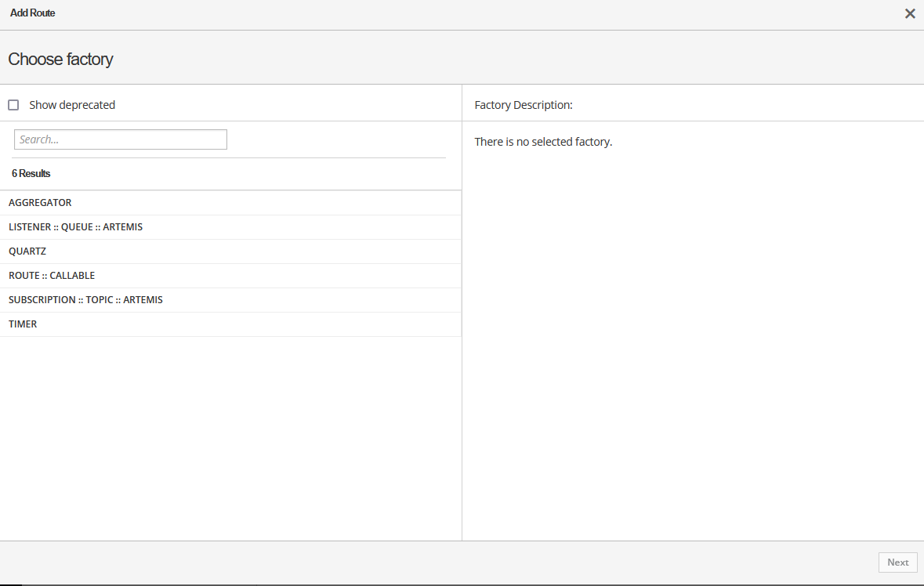Click the empty list area below TIMER

click(230, 439)
